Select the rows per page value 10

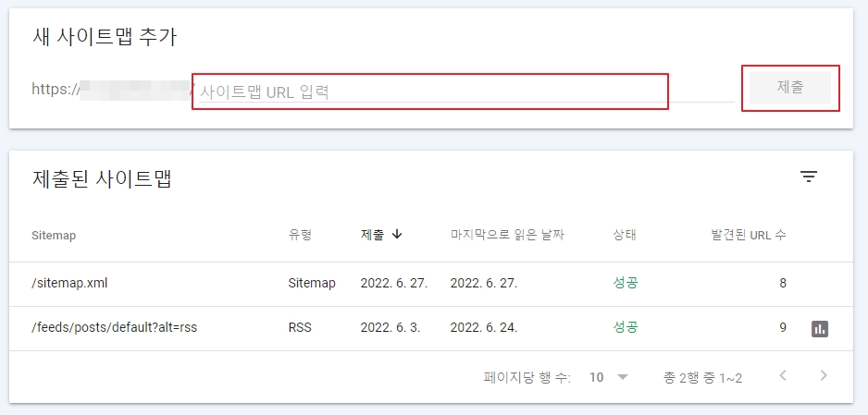pos(596,377)
